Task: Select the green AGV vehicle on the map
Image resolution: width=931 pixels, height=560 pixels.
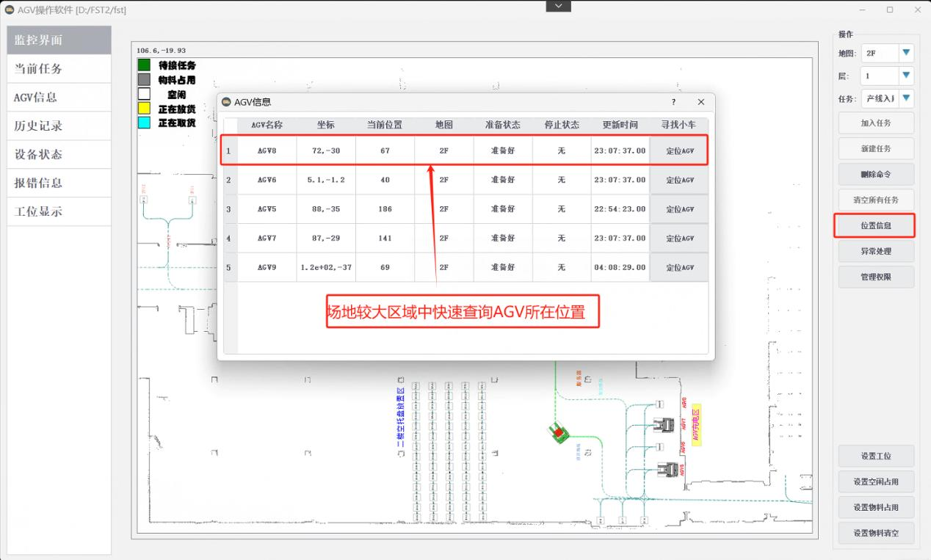Action: click(x=559, y=432)
